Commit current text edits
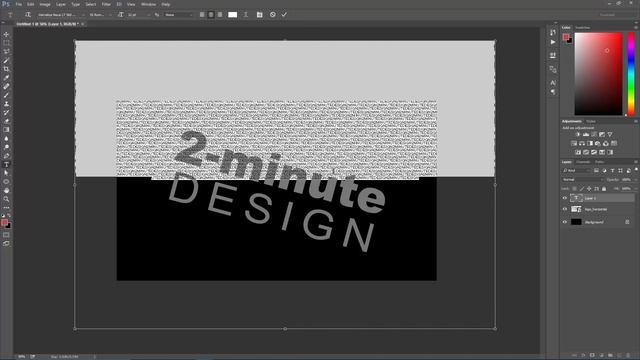This screenshot has height=360, width=640. tap(284, 15)
